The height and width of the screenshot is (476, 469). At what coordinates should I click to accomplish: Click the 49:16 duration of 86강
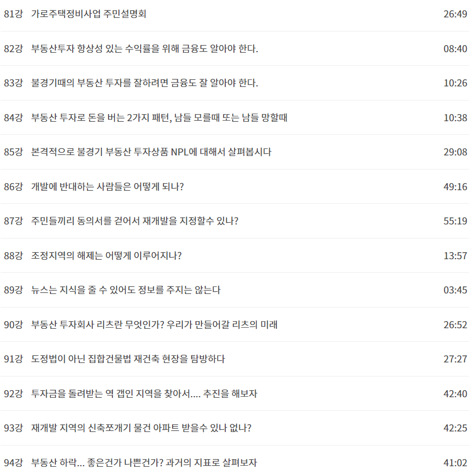coord(455,186)
